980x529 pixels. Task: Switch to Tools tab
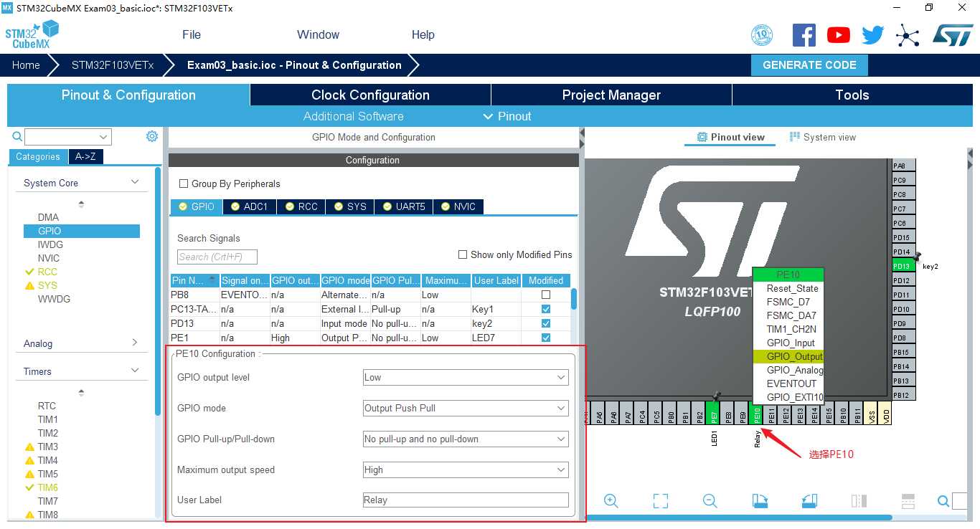[852, 95]
